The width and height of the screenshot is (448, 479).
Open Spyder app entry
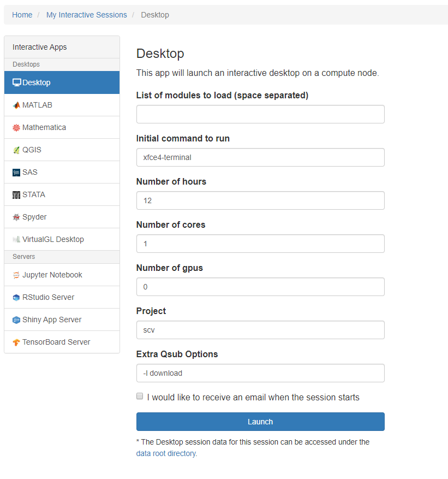tap(62, 217)
